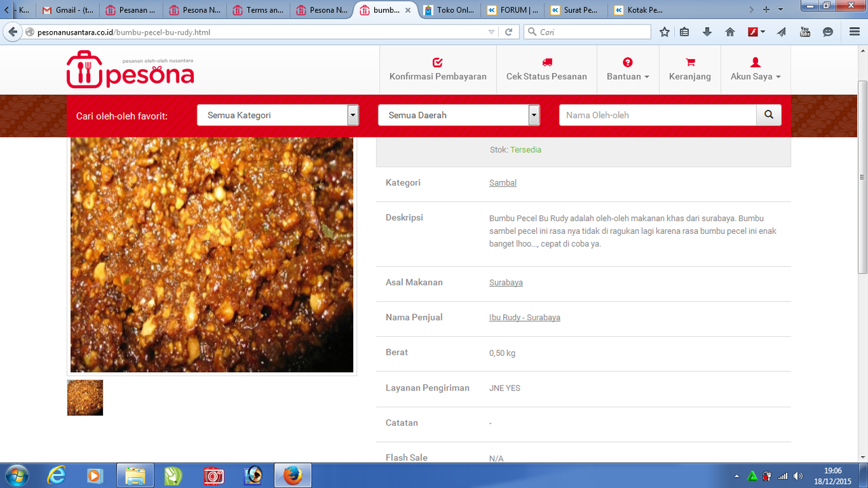The width and height of the screenshot is (868, 488).
Task: Click the Pesona logo
Action: click(130, 70)
